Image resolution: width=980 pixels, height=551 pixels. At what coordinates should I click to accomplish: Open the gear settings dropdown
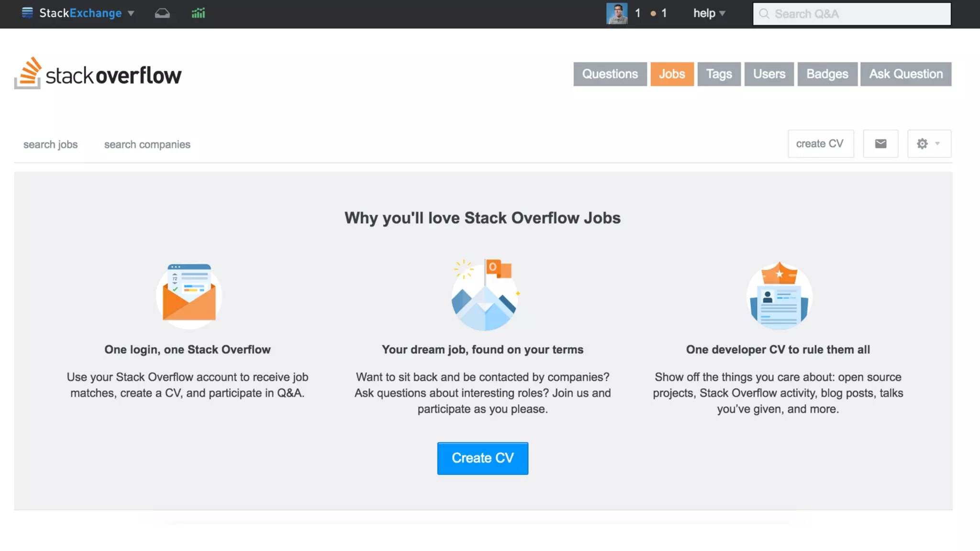point(929,143)
